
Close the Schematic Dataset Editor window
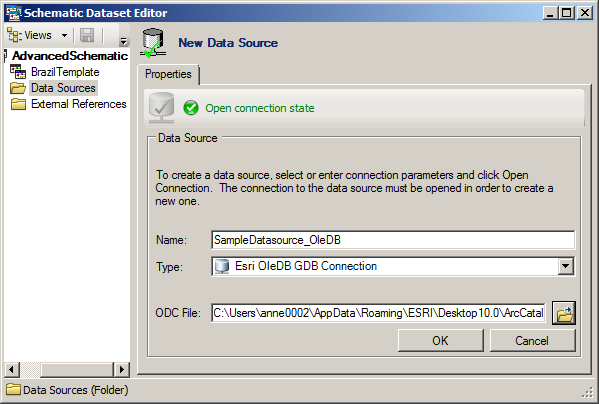coord(584,13)
